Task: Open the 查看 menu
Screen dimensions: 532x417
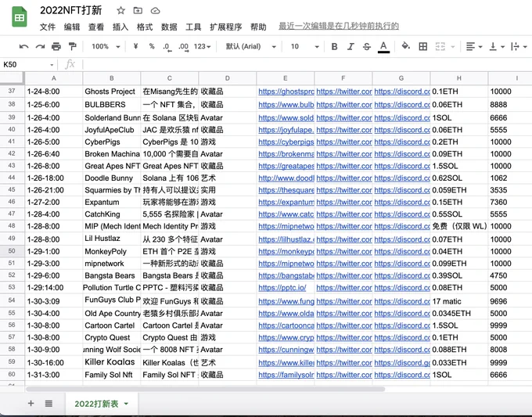Action: (x=96, y=27)
